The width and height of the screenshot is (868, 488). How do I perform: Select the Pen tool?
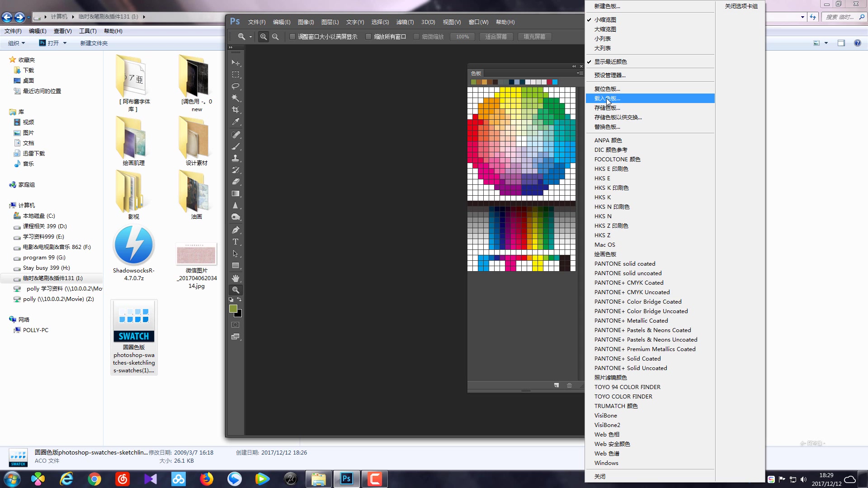click(236, 230)
